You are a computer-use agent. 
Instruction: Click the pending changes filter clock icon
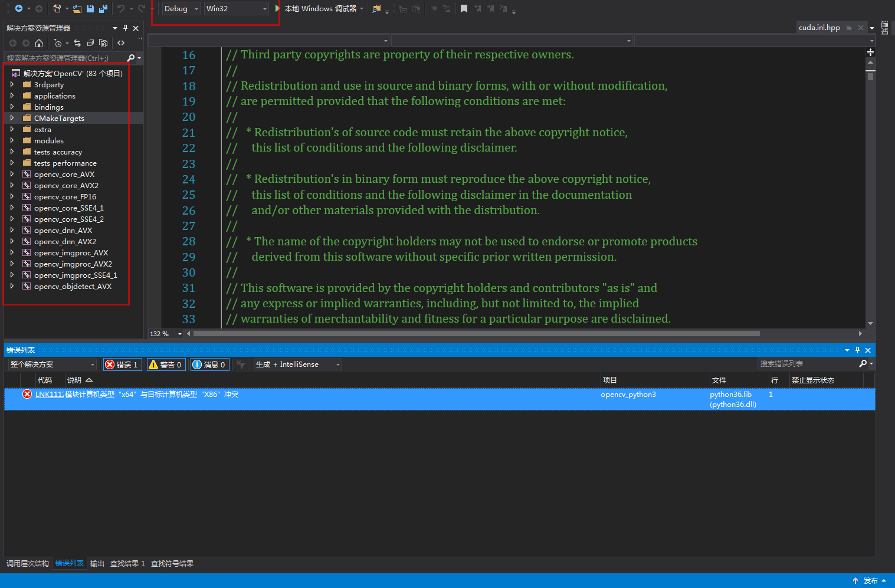[x=58, y=43]
